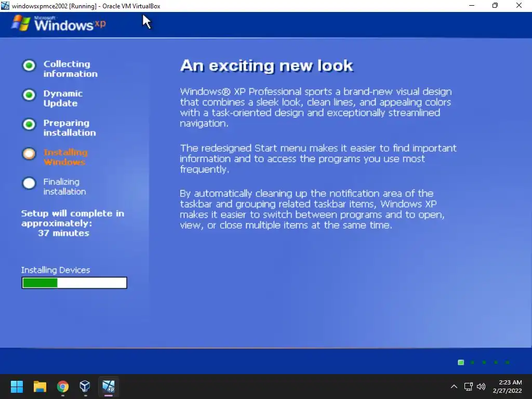532x399 pixels.
Task: Click the Preparing installation step indicator
Action: pos(29,125)
